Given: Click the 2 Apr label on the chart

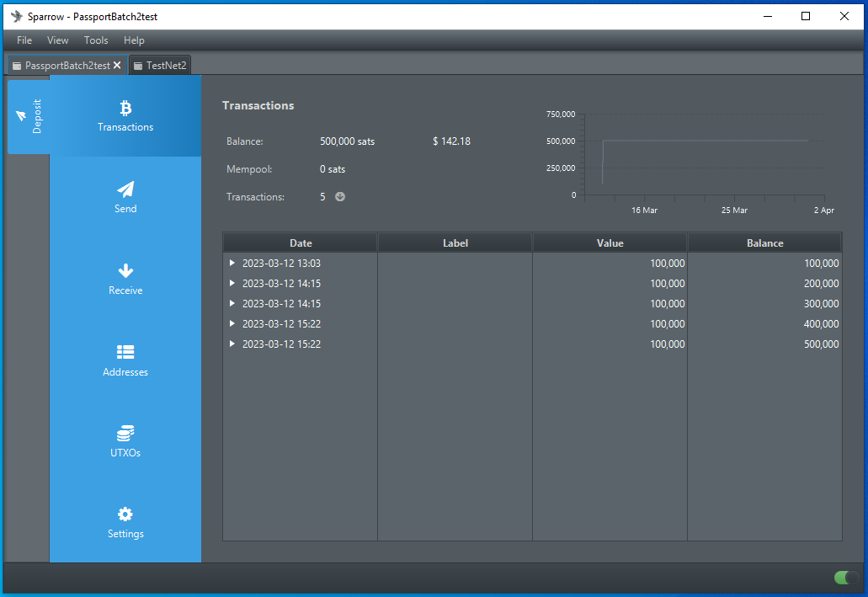Looking at the screenshot, I should (x=823, y=211).
